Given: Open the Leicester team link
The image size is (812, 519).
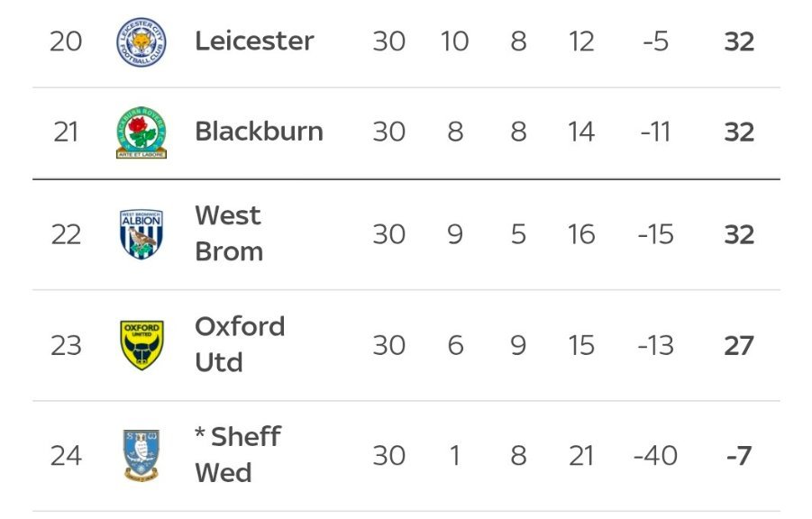Looking at the screenshot, I should click(254, 41).
